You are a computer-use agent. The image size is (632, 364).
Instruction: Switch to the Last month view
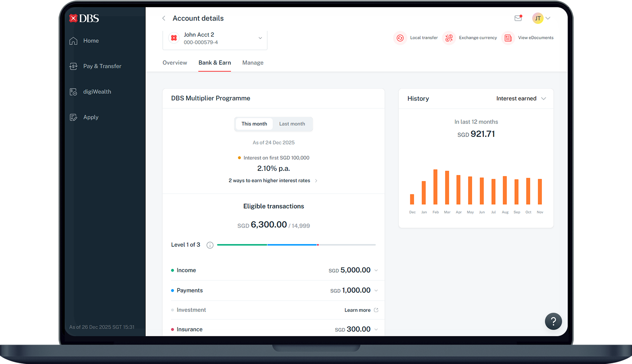[x=292, y=124]
